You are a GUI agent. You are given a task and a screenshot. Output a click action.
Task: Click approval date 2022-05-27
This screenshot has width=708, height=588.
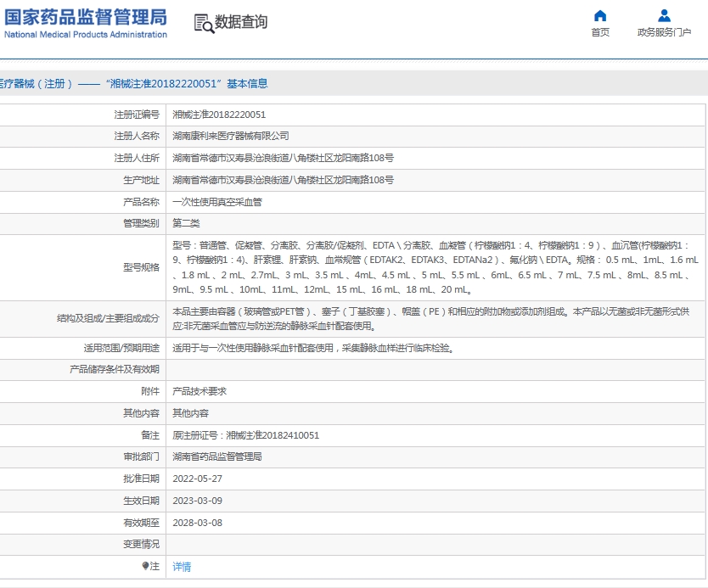point(197,479)
